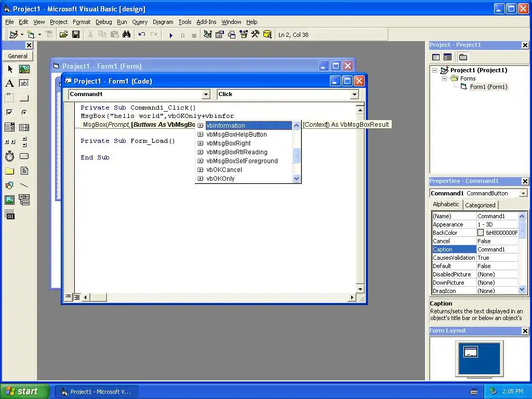Select the ListBox tool in toolbox
Viewport: 532px width, 399px height.
24,127
